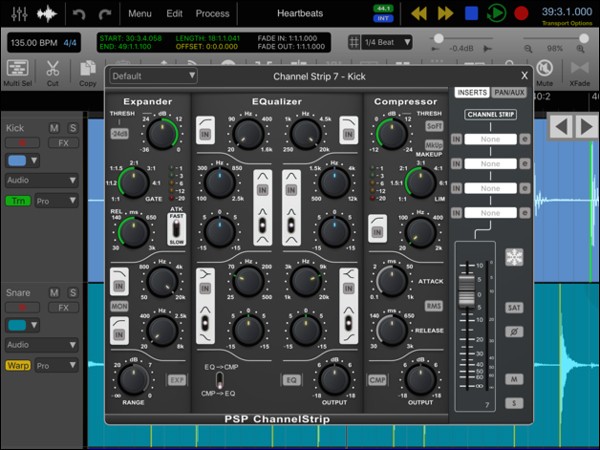Click the phase invert Ø button
The width and height of the screenshot is (600, 450).
pos(514,331)
